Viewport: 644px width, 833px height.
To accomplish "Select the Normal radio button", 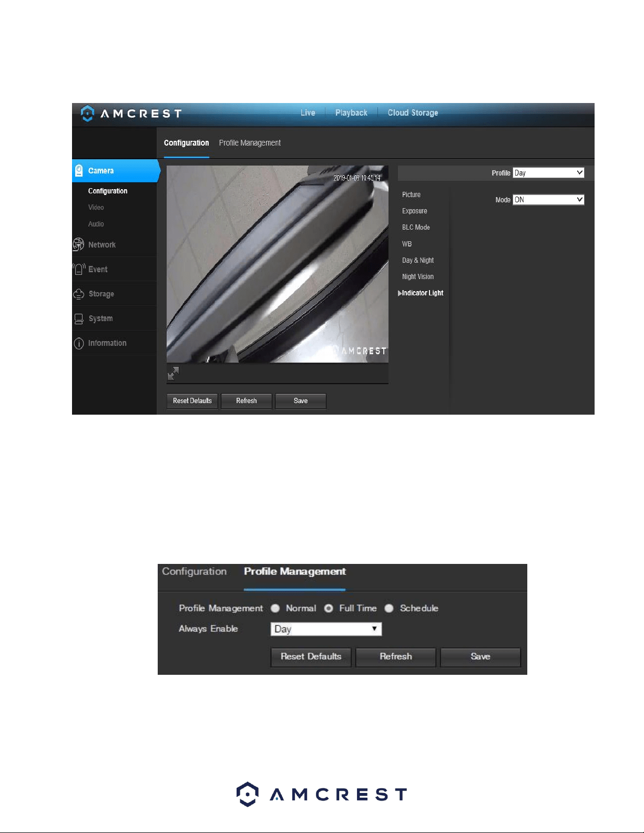I will coord(275,608).
